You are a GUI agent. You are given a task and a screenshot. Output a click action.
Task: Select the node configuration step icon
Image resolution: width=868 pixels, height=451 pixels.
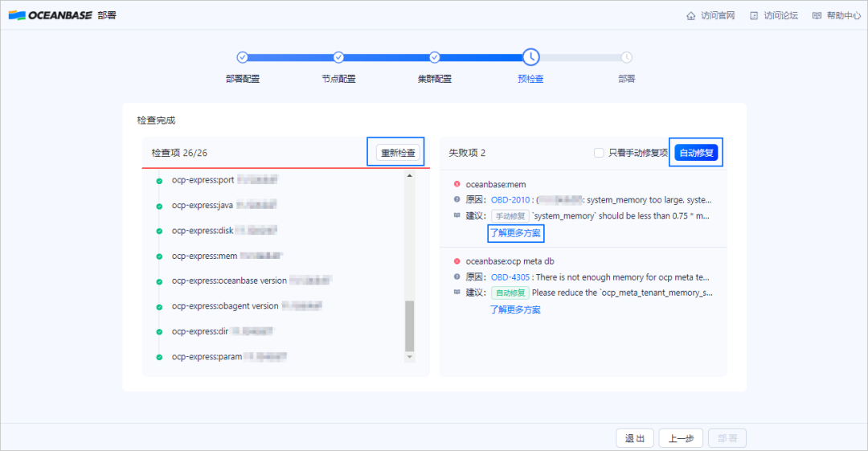(x=338, y=57)
